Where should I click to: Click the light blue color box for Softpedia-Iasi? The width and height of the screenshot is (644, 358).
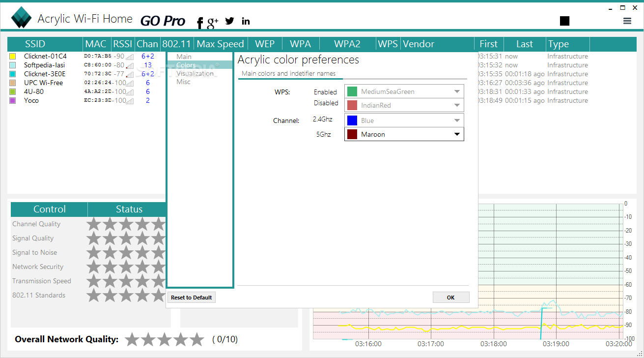(x=13, y=65)
